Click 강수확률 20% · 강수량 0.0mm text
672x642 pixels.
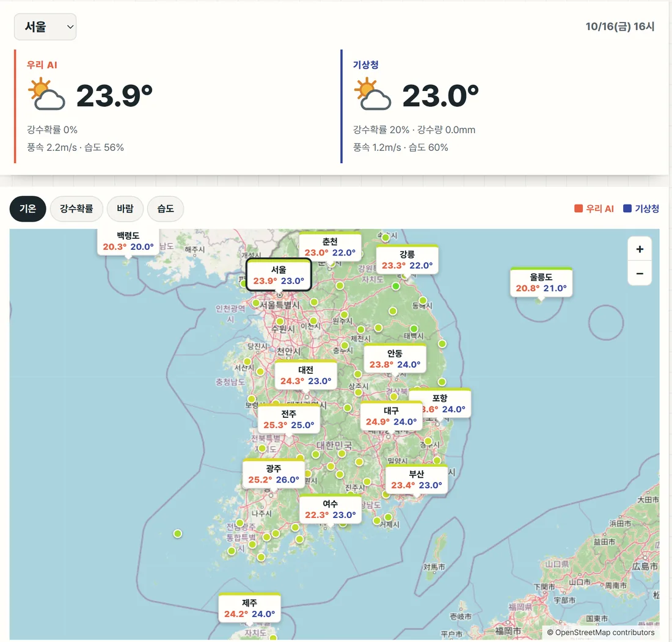pos(414,129)
